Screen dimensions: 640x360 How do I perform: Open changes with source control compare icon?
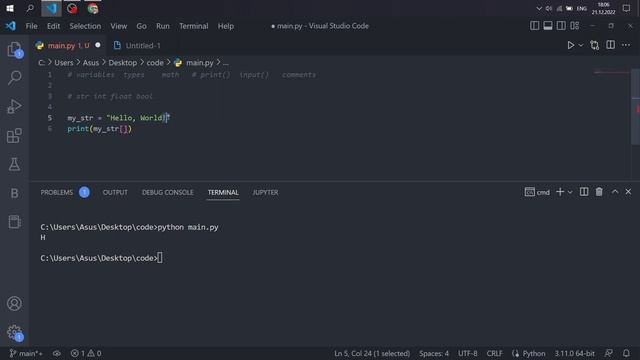click(x=595, y=45)
